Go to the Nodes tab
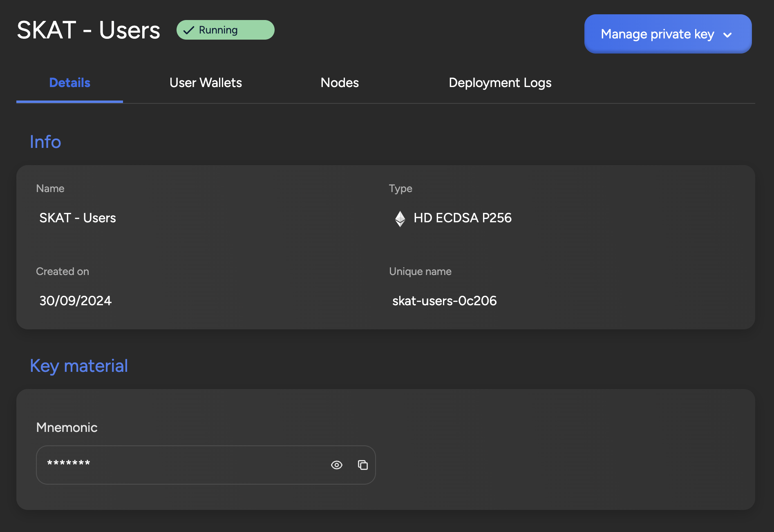 pyautogui.click(x=340, y=83)
